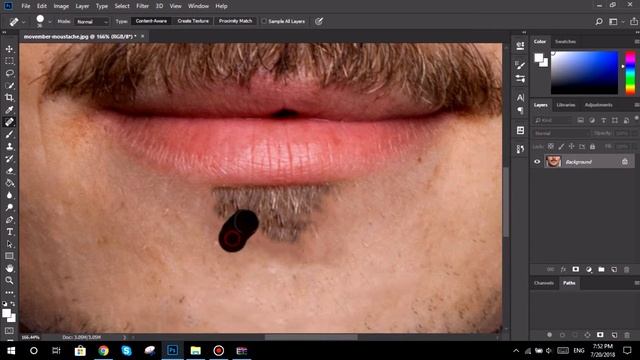Image resolution: width=640 pixels, height=360 pixels.
Task: Open the Paragraph panel icon
Action: click(x=520, y=110)
